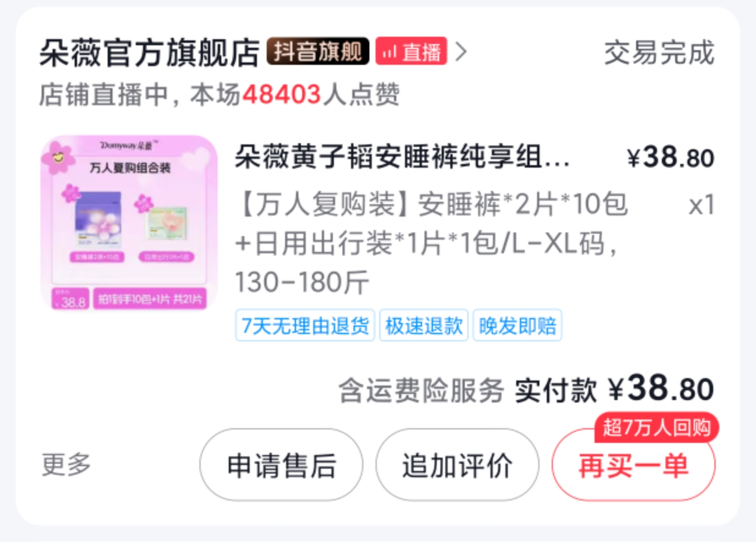This screenshot has width=756, height=542.
Task: Tap the 7天无理由退货 tag
Action: [x=305, y=325]
